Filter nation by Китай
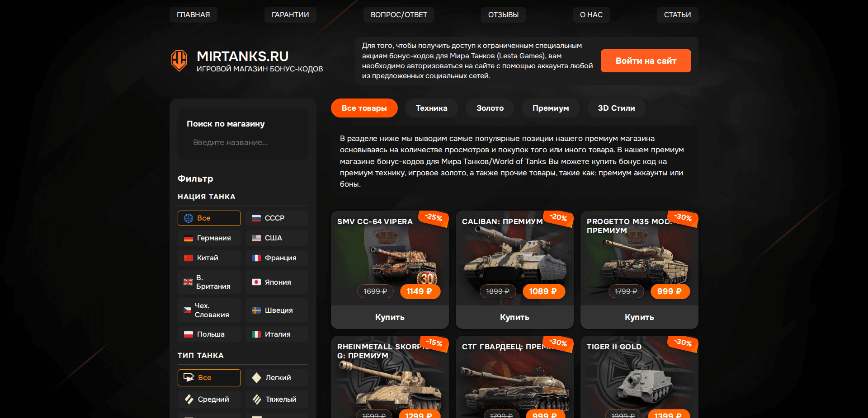The height and width of the screenshot is (418, 868). (209, 258)
